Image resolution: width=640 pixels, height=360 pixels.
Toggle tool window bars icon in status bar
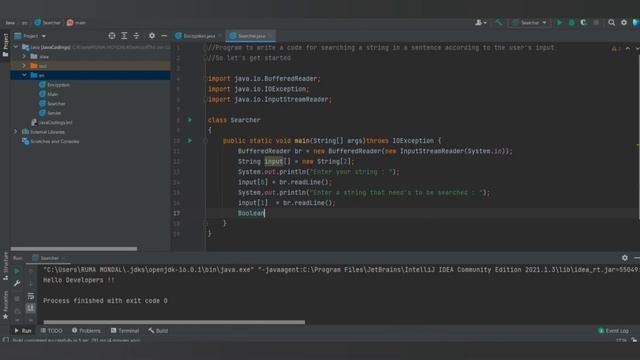coord(5,340)
